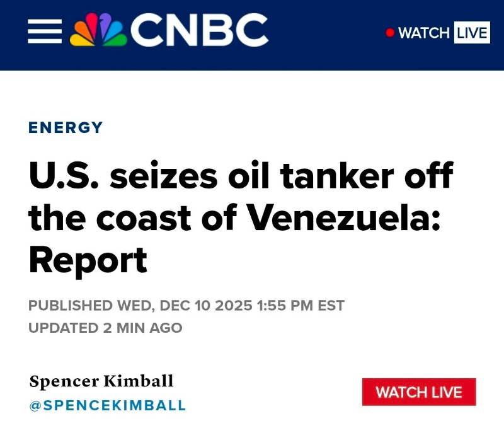This screenshot has width=504, height=433.
Task: Open the ENERGY section link
Action: (66, 127)
